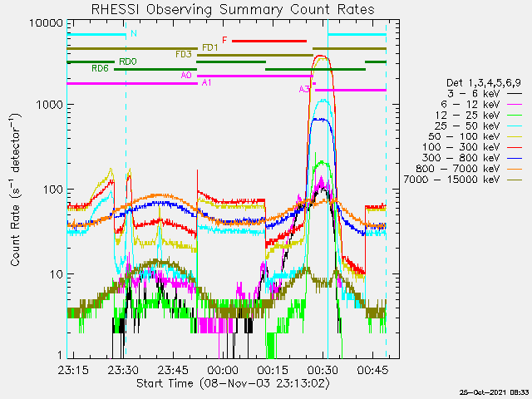Click the y-axis label '10000'
Image resolution: width=532 pixels, height=399 pixels.
click(47, 23)
